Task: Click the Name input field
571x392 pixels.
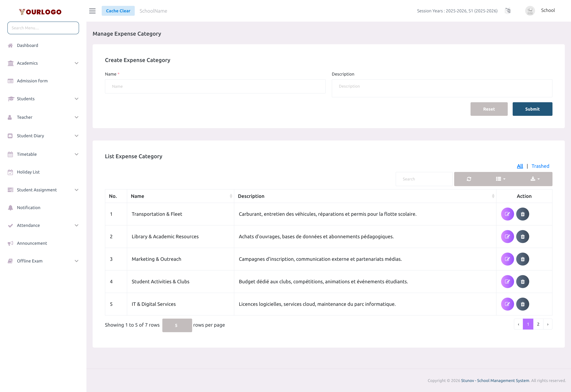Action: 215,86
